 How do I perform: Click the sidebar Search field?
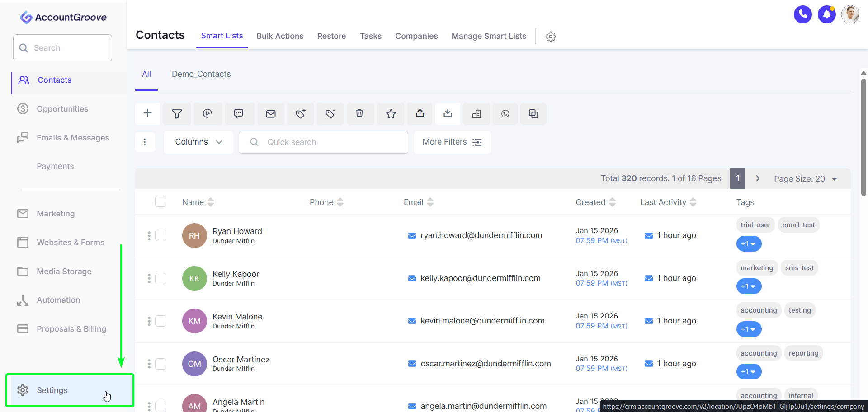point(63,48)
